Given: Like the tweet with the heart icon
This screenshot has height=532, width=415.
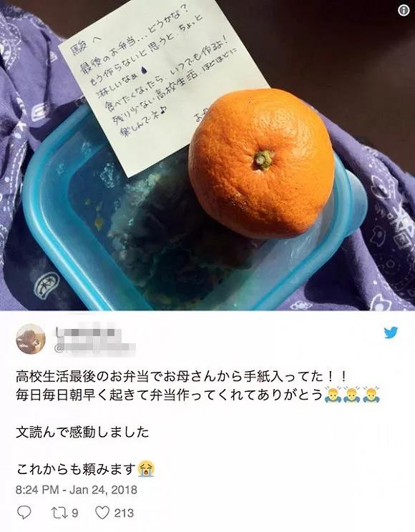Looking at the screenshot, I should pos(102,513).
